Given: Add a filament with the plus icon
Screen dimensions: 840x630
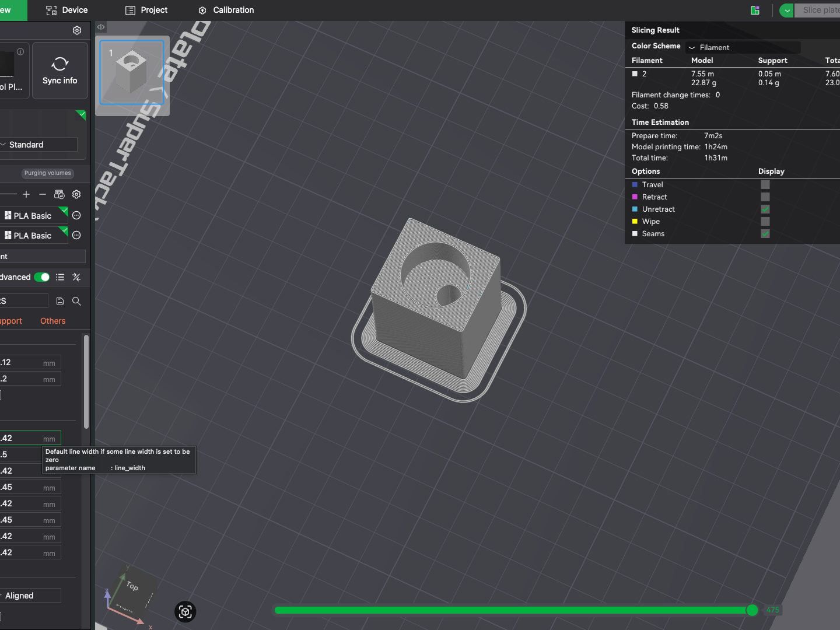Looking at the screenshot, I should (26, 194).
